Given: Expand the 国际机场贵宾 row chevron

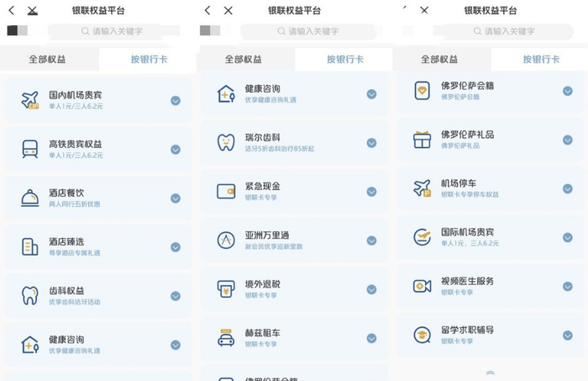Looking at the screenshot, I should [568, 237].
